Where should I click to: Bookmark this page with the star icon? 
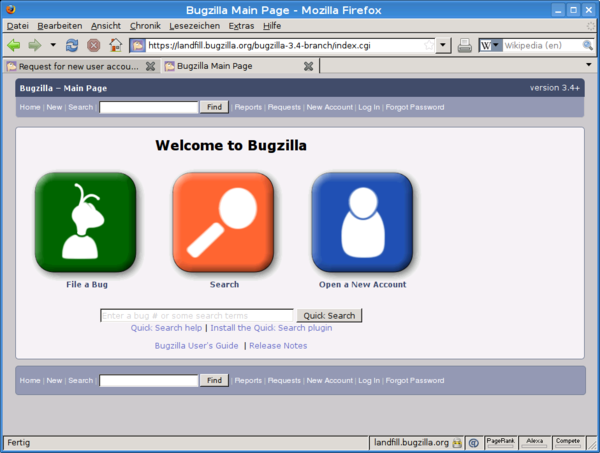pyautogui.click(x=429, y=46)
